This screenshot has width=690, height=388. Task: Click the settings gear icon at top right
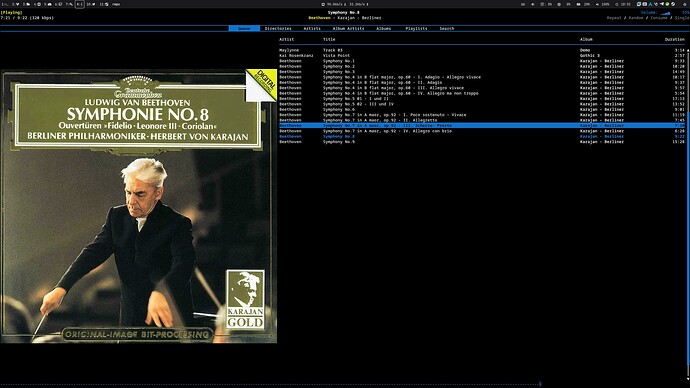point(685,4)
